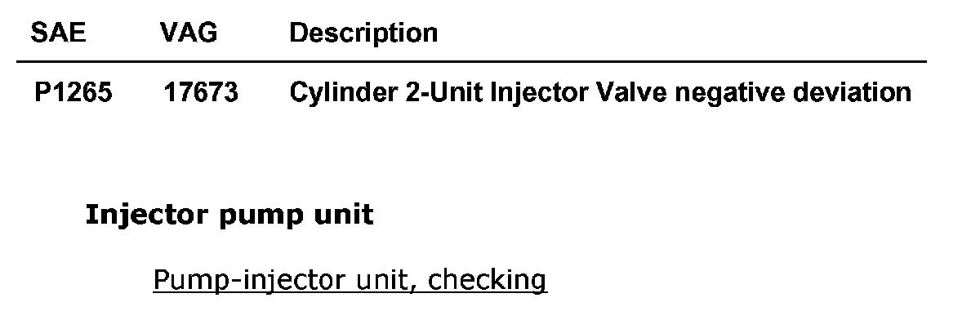Click the horizontal rule under the table header

[x=472, y=62]
